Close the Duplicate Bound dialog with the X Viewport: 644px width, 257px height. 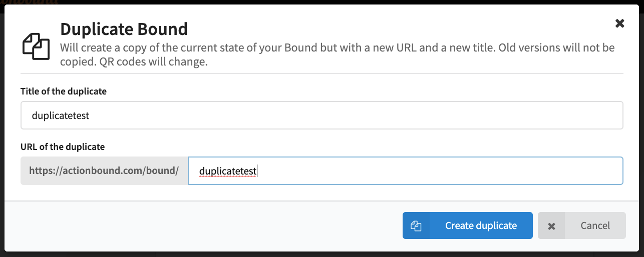tap(619, 23)
